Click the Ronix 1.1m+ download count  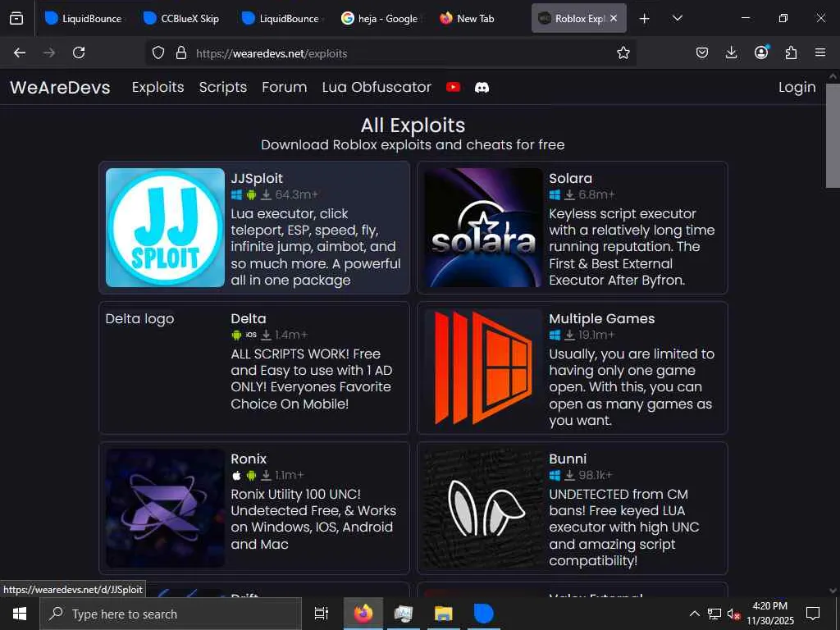(290, 475)
